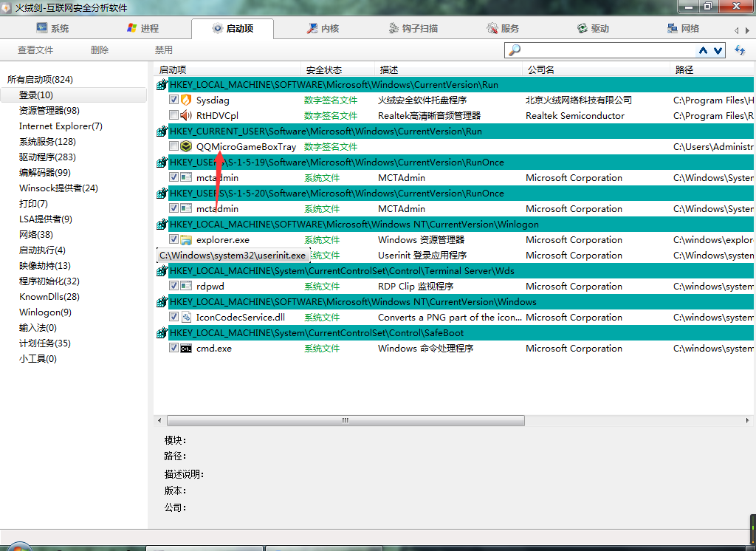Click the magnifier icon in search box
The width and height of the screenshot is (756, 551).
pos(515,50)
